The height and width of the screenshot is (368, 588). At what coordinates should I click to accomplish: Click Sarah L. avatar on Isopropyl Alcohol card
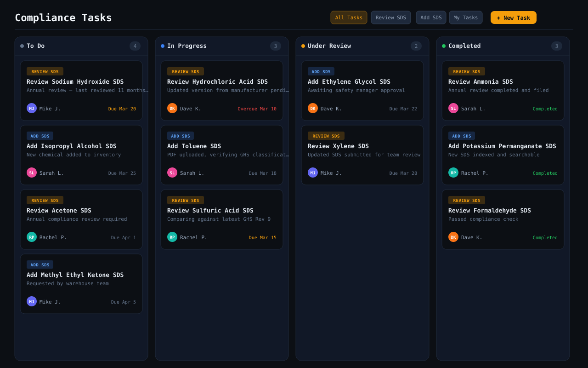click(32, 172)
